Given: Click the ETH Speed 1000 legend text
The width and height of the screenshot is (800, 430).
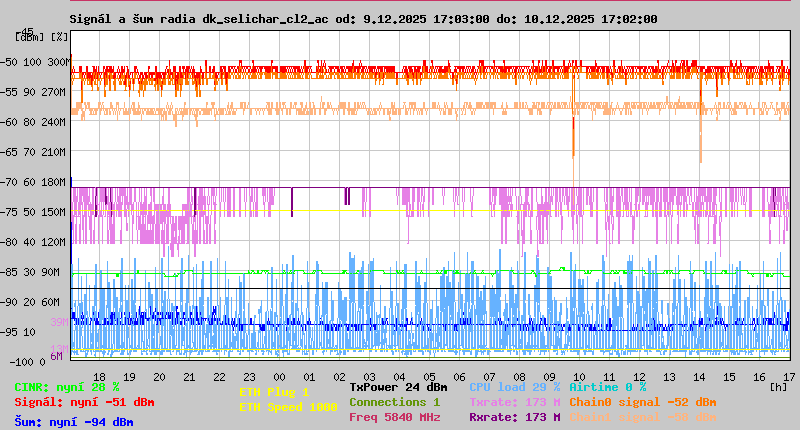Looking at the screenshot, I should point(287,407).
